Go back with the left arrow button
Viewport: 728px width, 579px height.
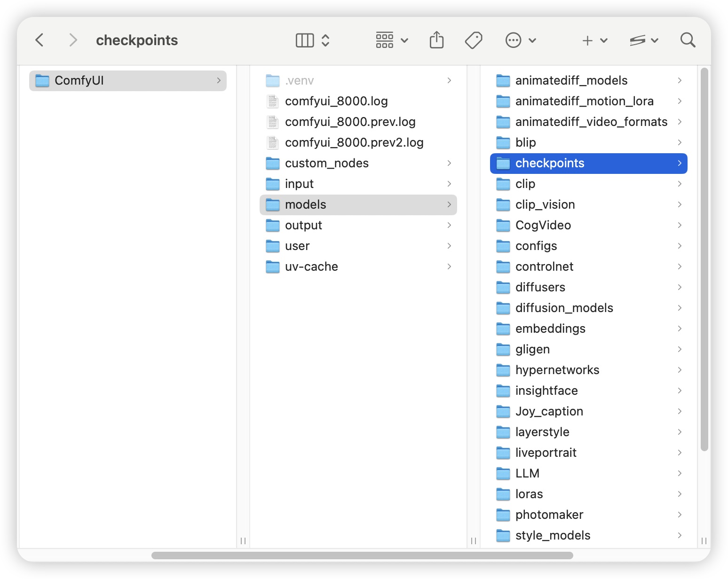coord(40,40)
